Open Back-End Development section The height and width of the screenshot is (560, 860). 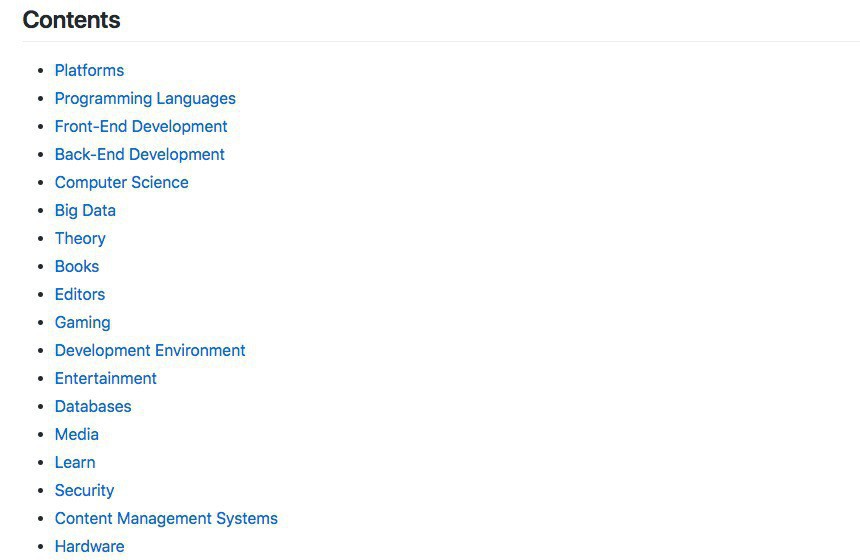pyautogui.click(x=139, y=154)
